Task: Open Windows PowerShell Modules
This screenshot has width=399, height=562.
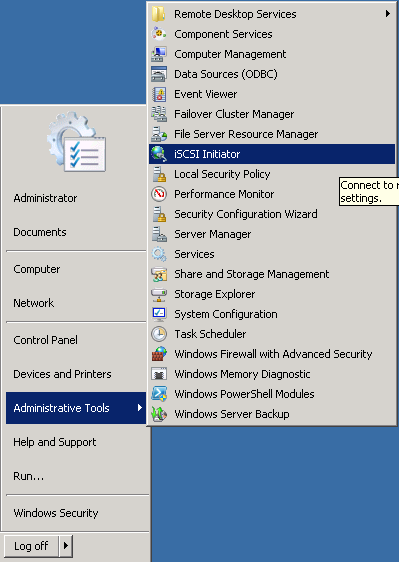Action: point(272,394)
